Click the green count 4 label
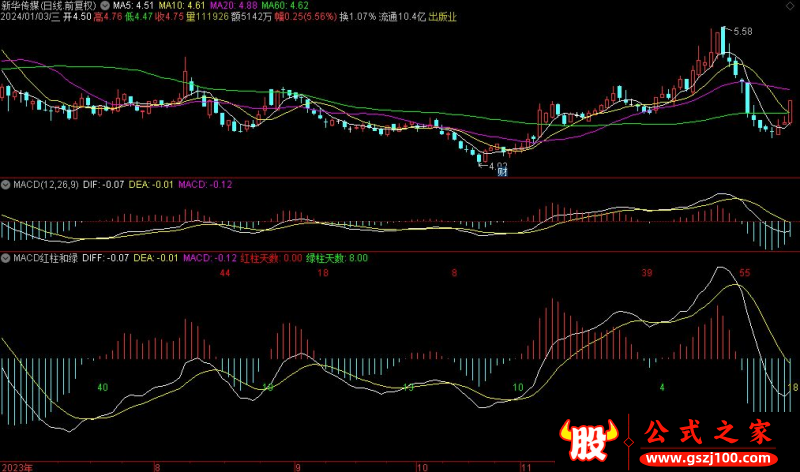The width and height of the screenshot is (800, 472). click(662, 388)
